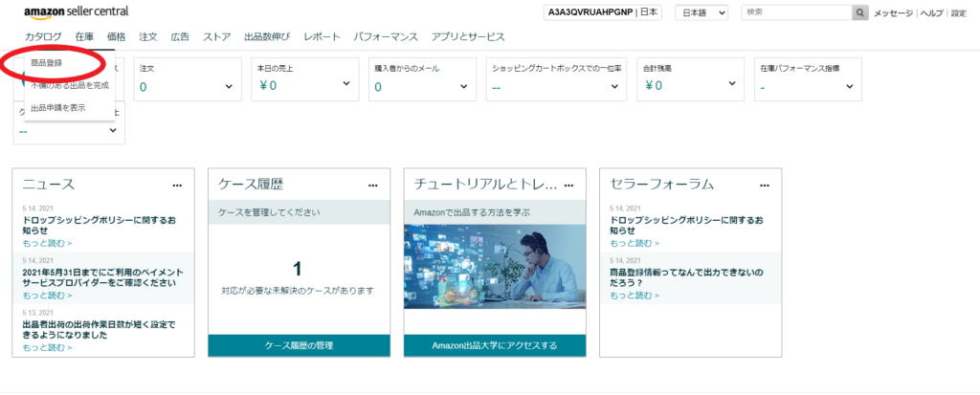Open the セラーフォーラム card ellipsis menu

coord(765,185)
